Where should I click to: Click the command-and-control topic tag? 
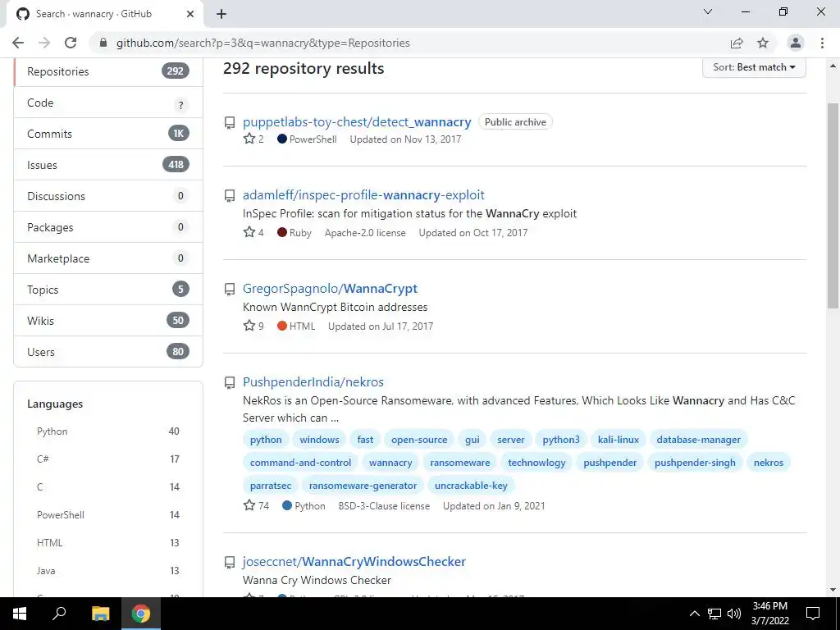300,463
